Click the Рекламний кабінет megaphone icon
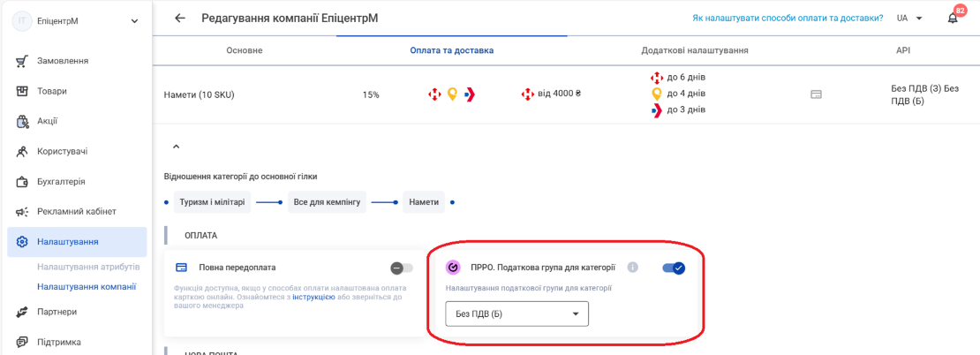Screen dimensions: 980x355 (x=22, y=212)
